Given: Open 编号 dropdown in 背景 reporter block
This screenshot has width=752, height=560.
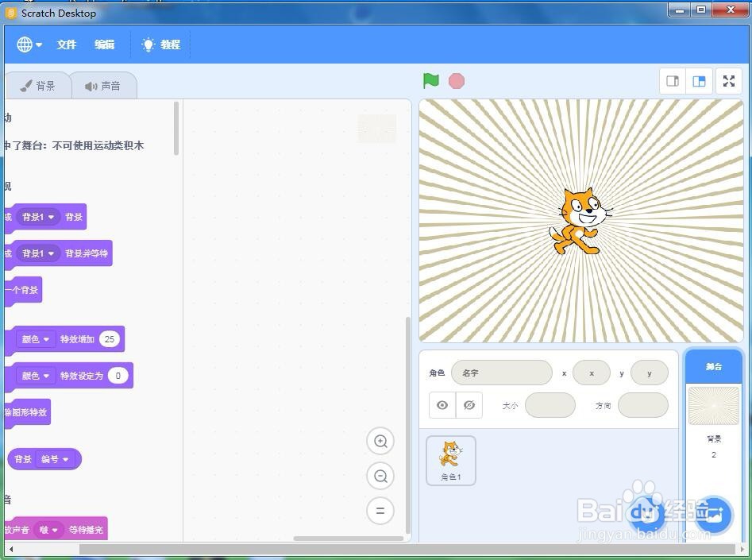Looking at the screenshot, I should click(55, 459).
